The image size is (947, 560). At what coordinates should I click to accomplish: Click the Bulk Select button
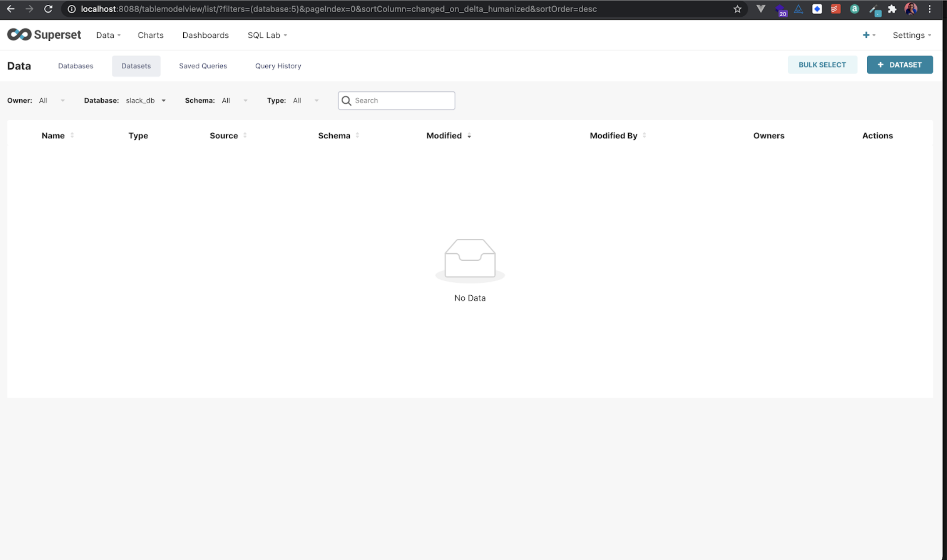pyautogui.click(x=822, y=65)
